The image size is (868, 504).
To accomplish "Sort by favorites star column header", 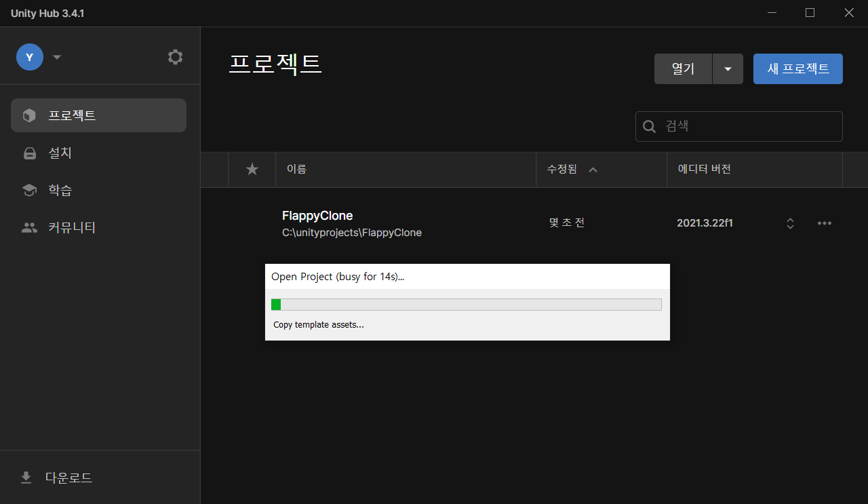I will click(252, 169).
